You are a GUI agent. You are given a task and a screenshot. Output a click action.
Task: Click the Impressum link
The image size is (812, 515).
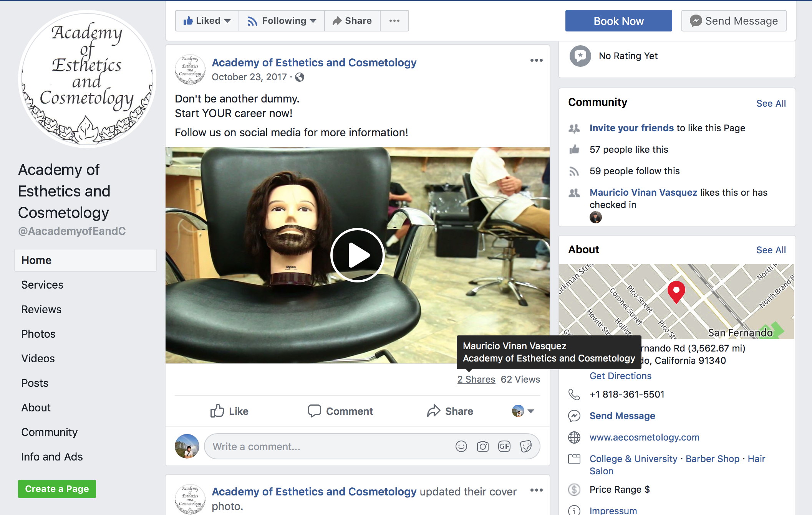click(613, 510)
